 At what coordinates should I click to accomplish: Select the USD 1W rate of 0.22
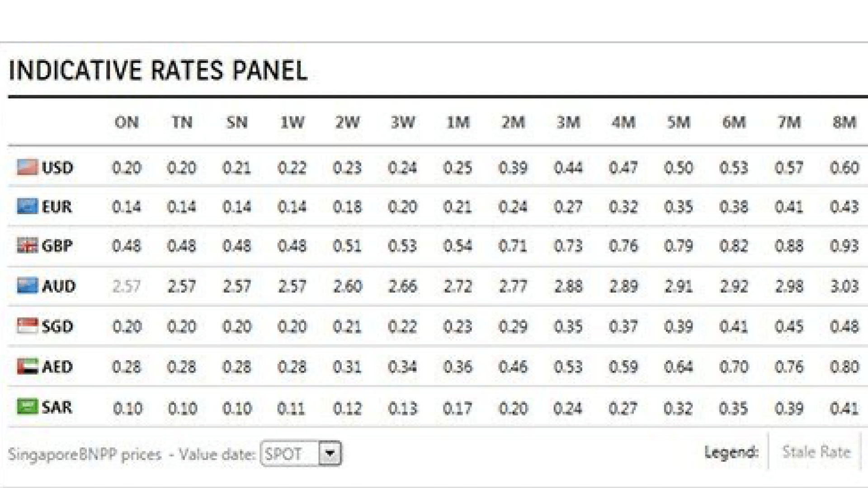[x=293, y=168]
